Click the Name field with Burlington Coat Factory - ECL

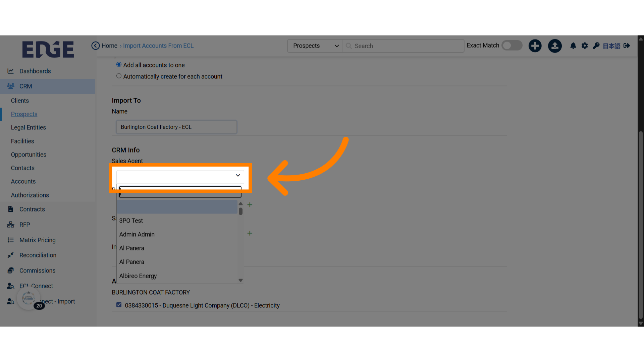[176, 127]
